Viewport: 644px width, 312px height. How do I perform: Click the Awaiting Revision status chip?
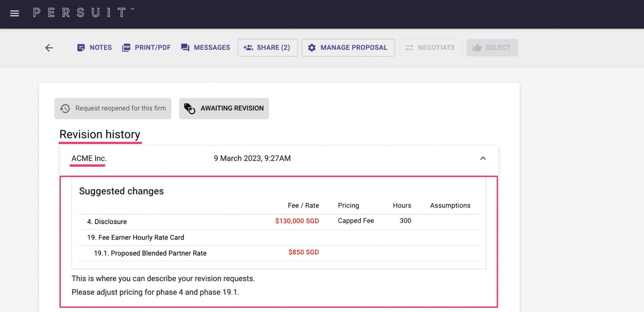click(x=224, y=109)
